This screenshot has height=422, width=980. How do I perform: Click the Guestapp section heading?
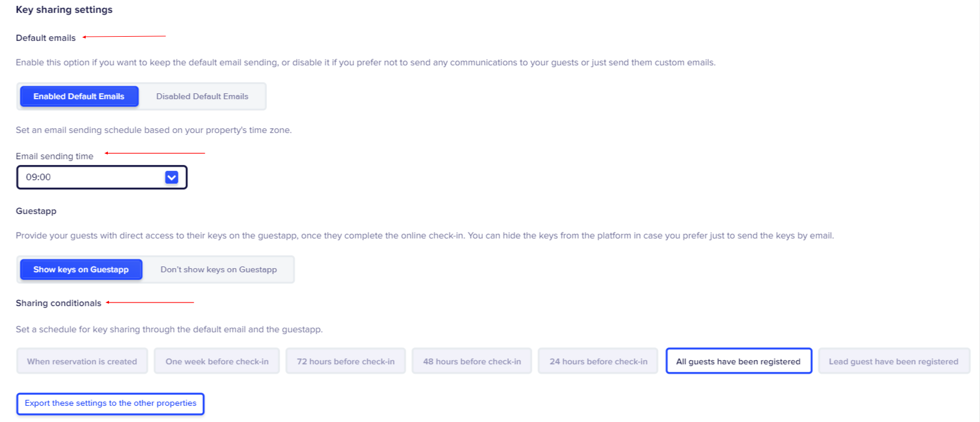pyautogui.click(x=36, y=211)
